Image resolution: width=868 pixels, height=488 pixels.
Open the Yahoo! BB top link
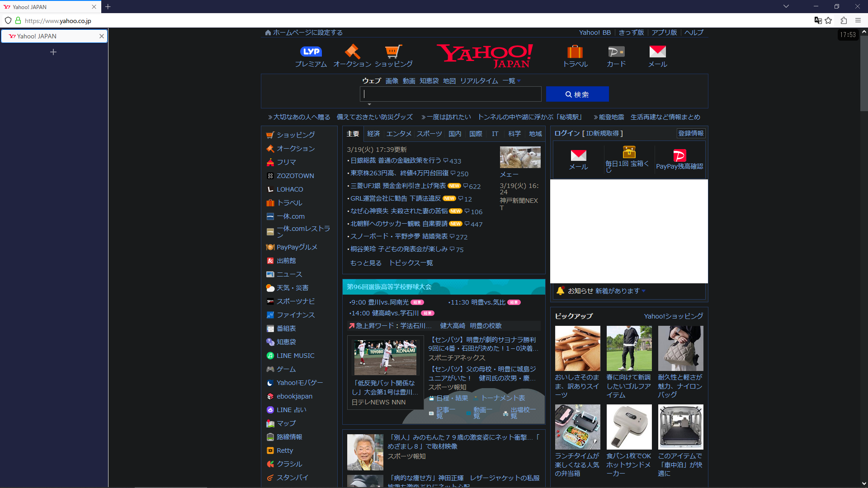pos(595,33)
